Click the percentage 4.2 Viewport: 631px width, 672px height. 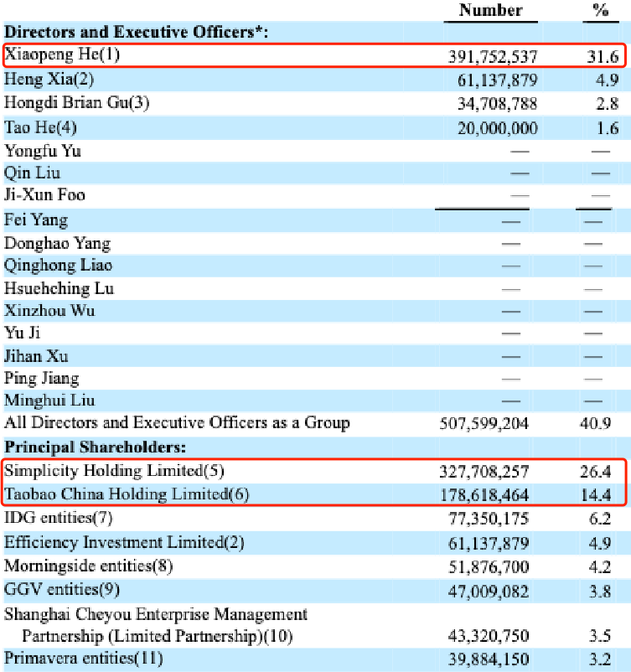click(x=599, y=567)
